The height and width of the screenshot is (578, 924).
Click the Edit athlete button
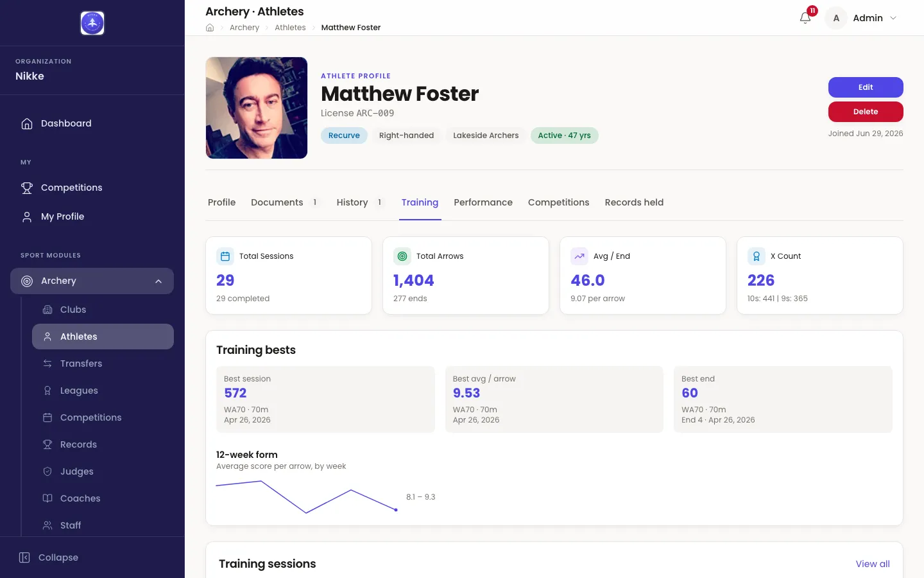point(866,87)
